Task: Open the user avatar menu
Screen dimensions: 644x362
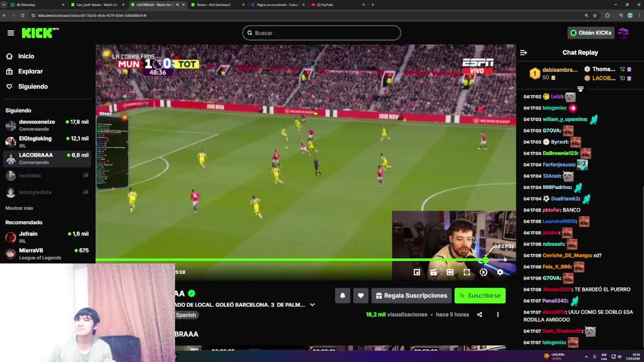Action: (624, 33)
